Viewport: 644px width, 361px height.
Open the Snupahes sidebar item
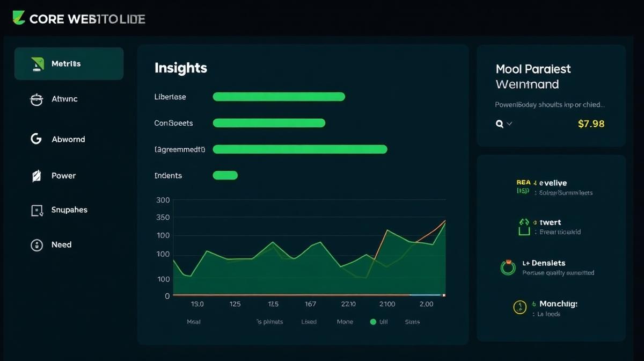[x=69, y=210]
